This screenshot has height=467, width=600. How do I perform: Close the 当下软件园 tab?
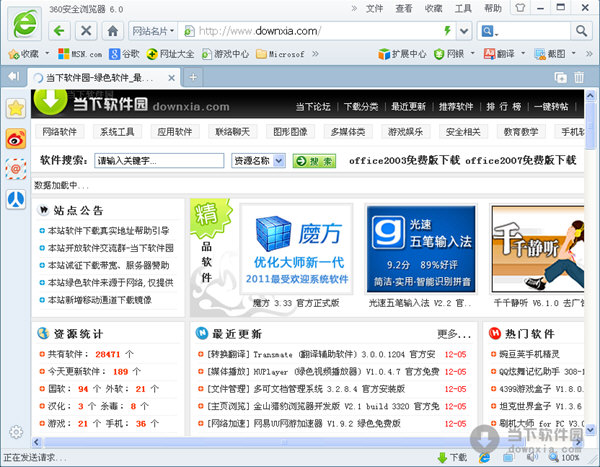(172, 78)
